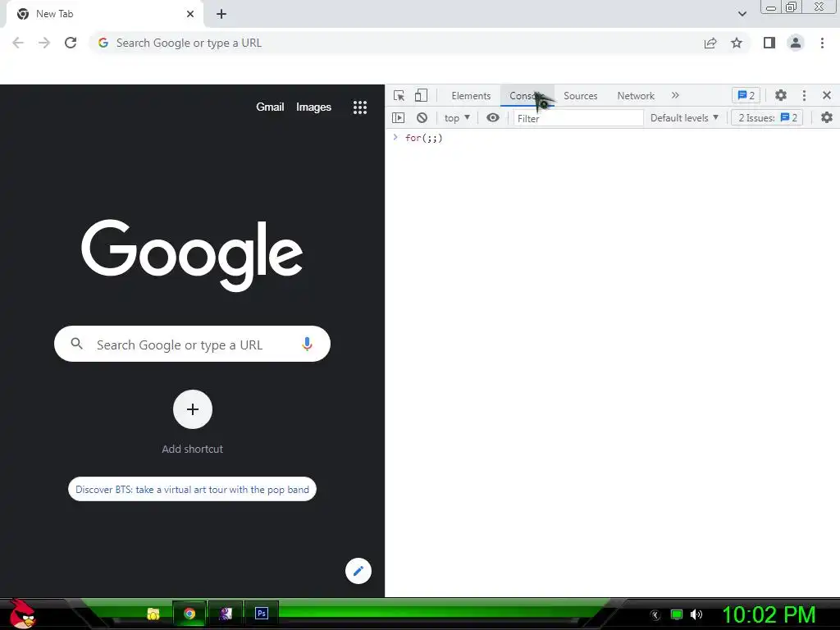
Task: Expand more DevTools tabs chevron
Action: (x=675, y=95)
